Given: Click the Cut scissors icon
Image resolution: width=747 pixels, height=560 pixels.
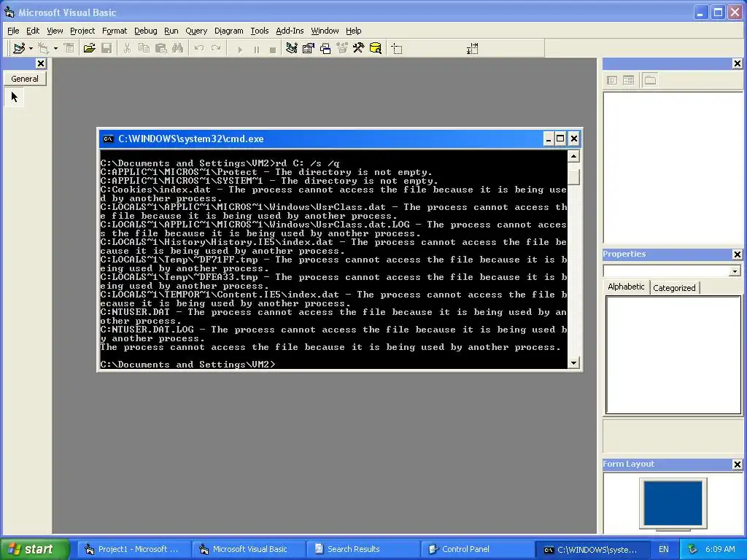Looking at the screenshot, I should coord(127,48).
